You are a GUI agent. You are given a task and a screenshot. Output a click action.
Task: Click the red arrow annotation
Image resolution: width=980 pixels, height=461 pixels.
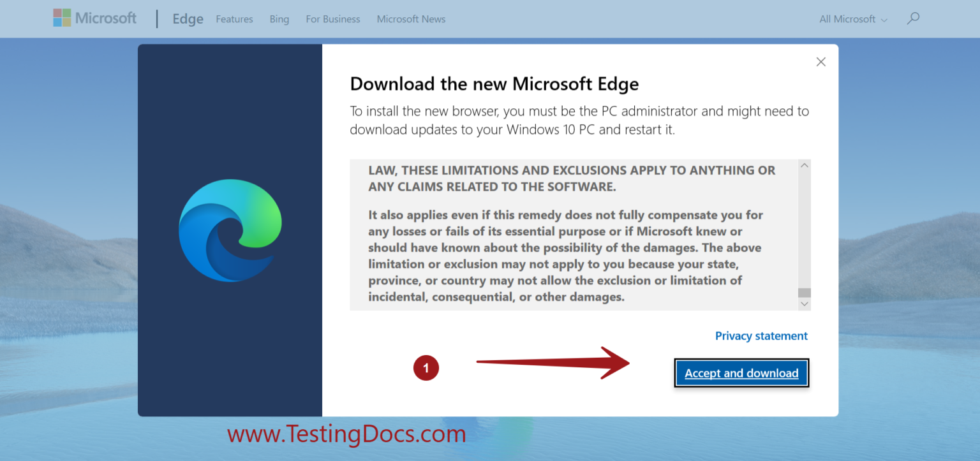coord(552,363)
